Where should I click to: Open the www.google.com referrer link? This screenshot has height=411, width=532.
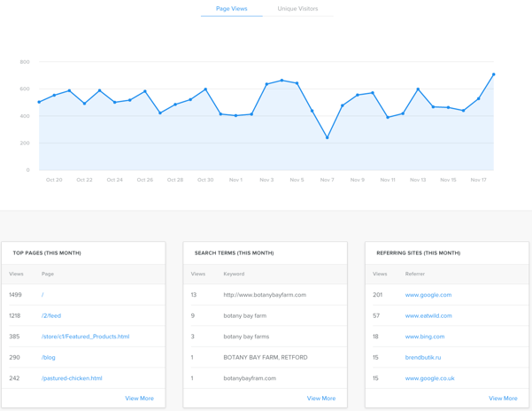(x=428, y=295)
